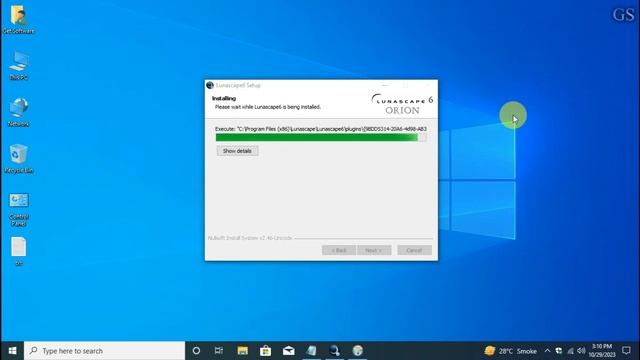Image resolution: width=640 pixels, height=360 pixels.
Task: Click the volume speaker tray icon
Action: point(581,351)
